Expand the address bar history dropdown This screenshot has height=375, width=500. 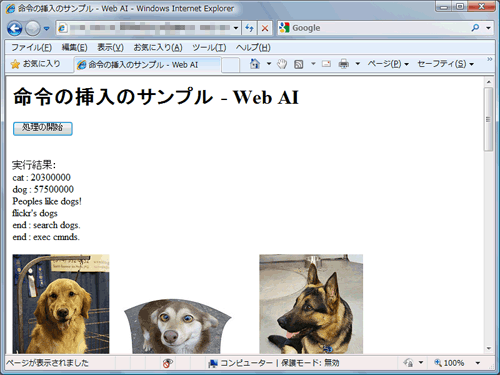[x=236, y=28]
